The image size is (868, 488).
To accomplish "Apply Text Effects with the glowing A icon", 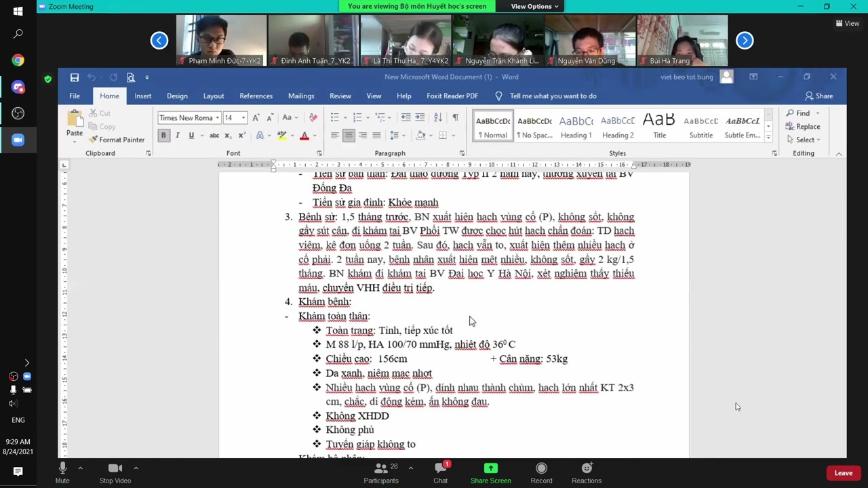I will [x=259, y=136].
